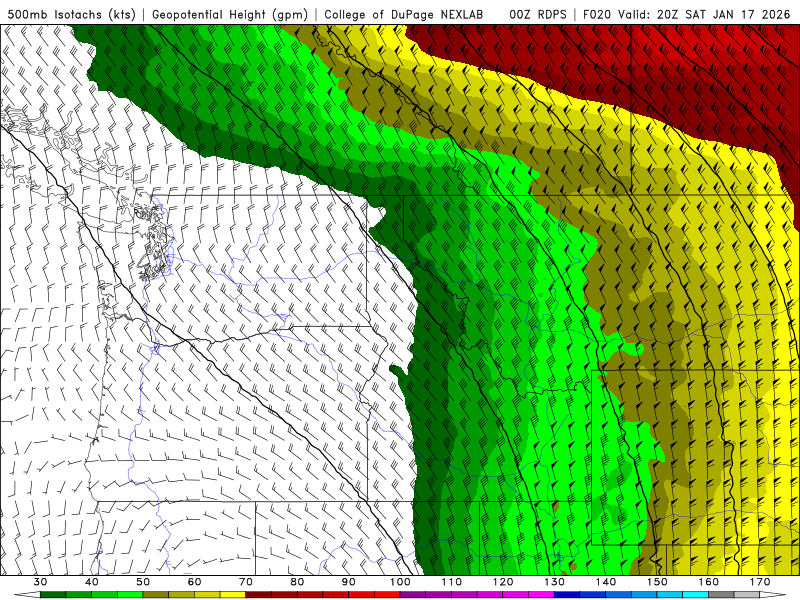This screenshot has width=800, height=600.
Task: Click the legend value 80
Action: [297, 582]
